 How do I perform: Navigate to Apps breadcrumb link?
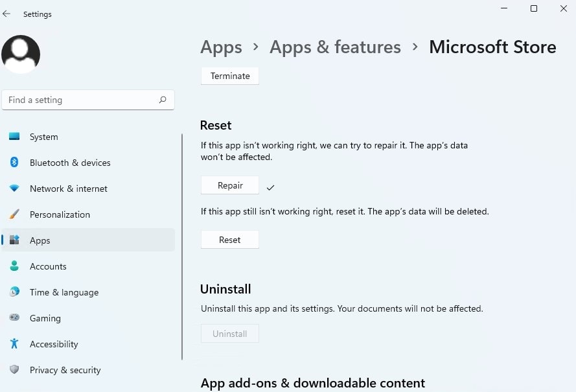click(221, 47)
